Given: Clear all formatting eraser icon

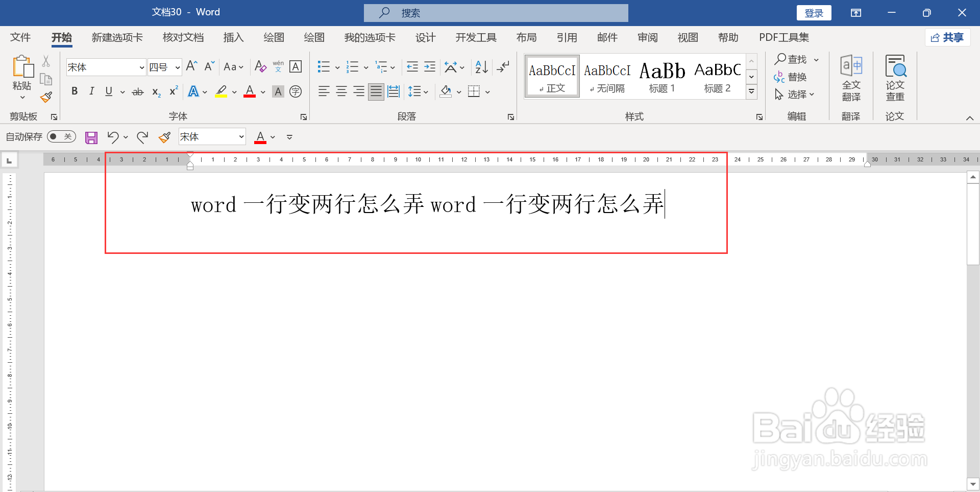Looking at the screenshot, I should (x=260, y=66).
